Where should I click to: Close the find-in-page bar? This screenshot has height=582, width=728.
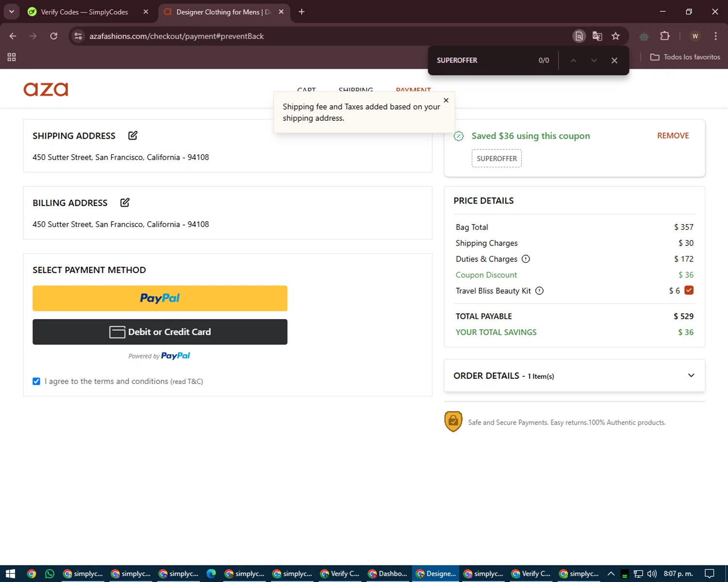pyautogui.click(x=614, y=61)
